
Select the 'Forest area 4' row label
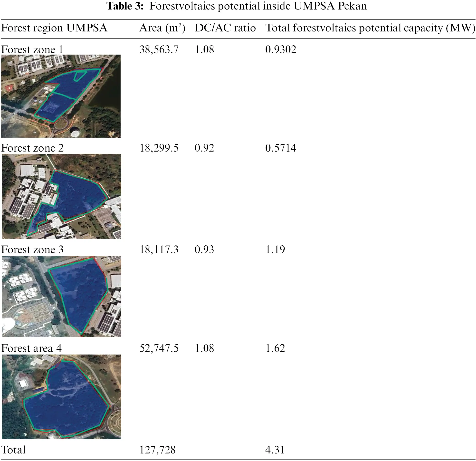tap(31, 348)
